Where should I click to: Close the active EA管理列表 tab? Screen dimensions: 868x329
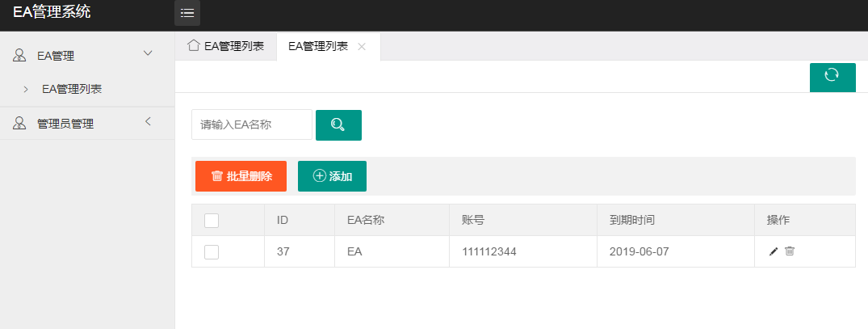click(362, 47)
